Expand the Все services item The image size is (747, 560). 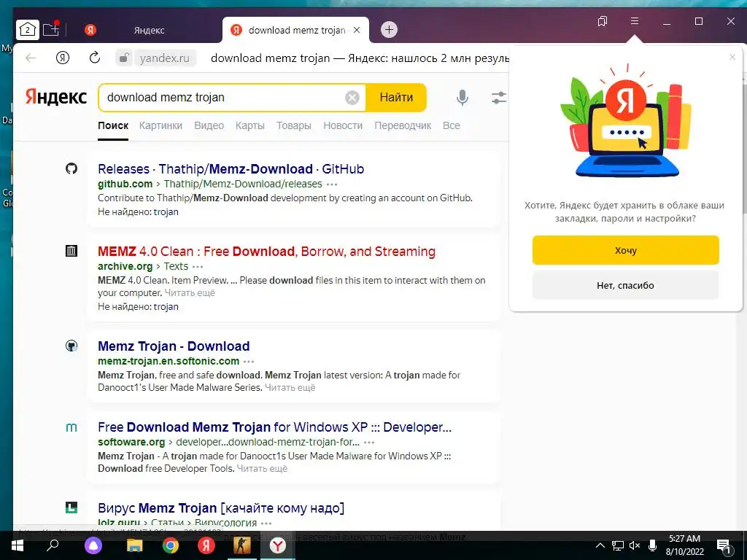451,125
